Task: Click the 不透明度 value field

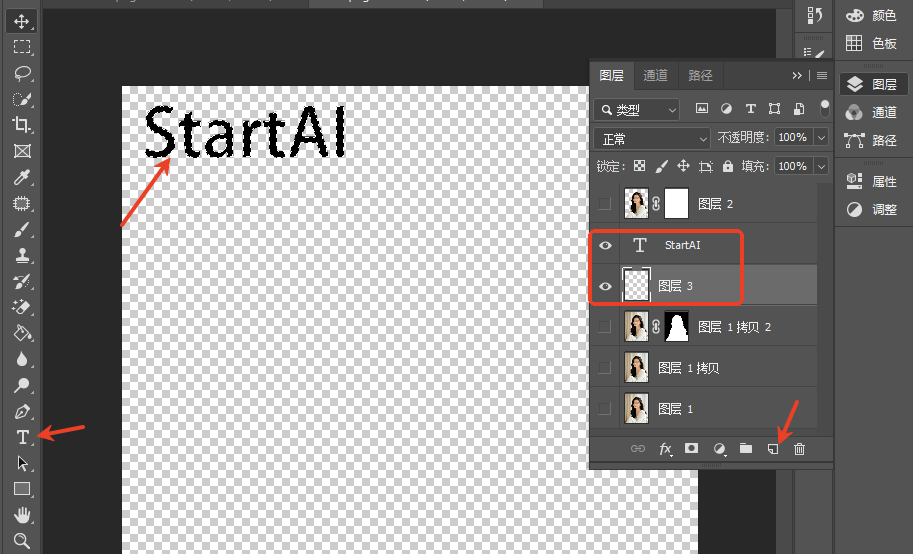Action: tap(794, 137)
